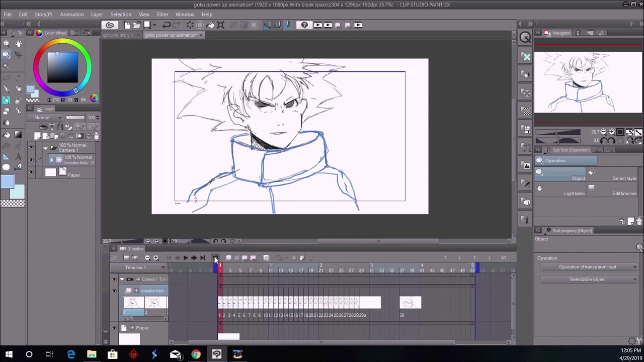Open the Selectable object dropdown
Screen dimensions: 644x362
tap(589, 280)
